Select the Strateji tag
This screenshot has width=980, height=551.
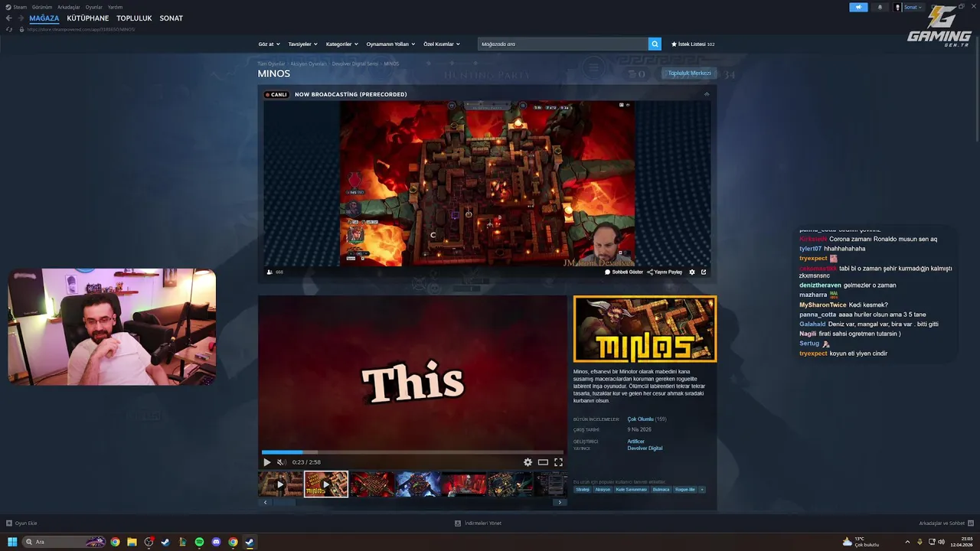click(583, 490)
